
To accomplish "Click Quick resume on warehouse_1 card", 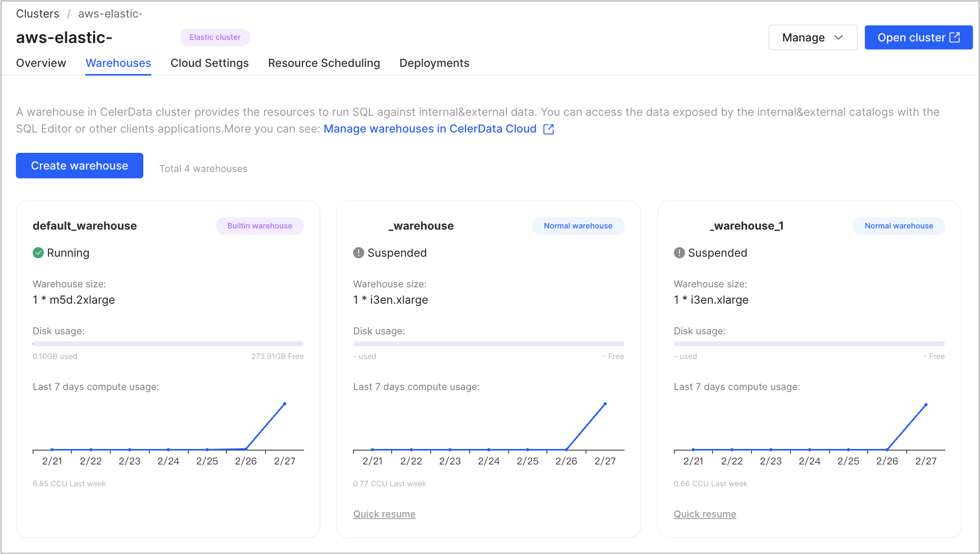I will tap(705, 514).
